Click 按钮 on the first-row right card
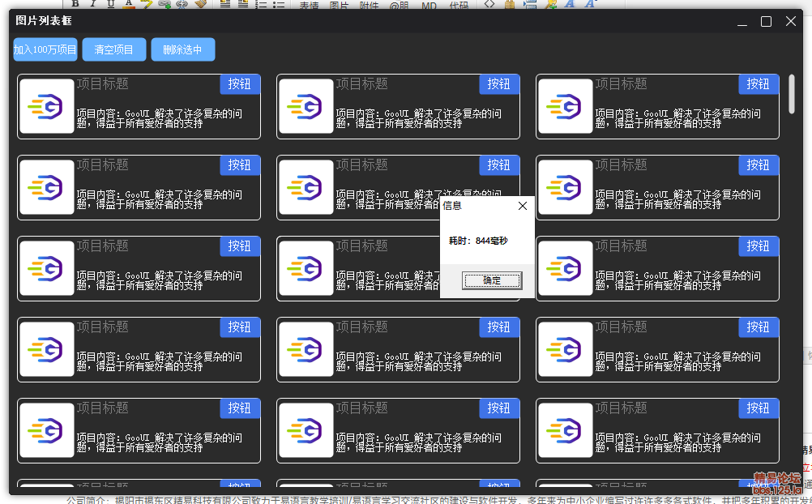812x504 pixels. pos(759,84)
